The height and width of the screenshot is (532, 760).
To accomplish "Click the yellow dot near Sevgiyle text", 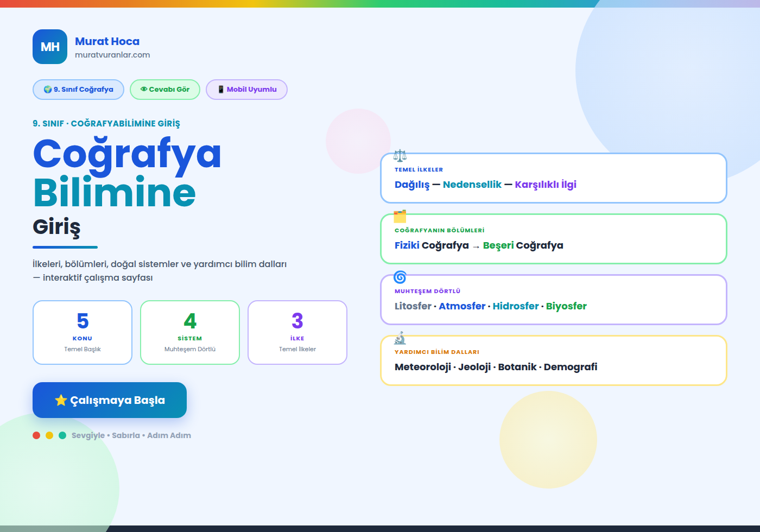I will 49,435.
